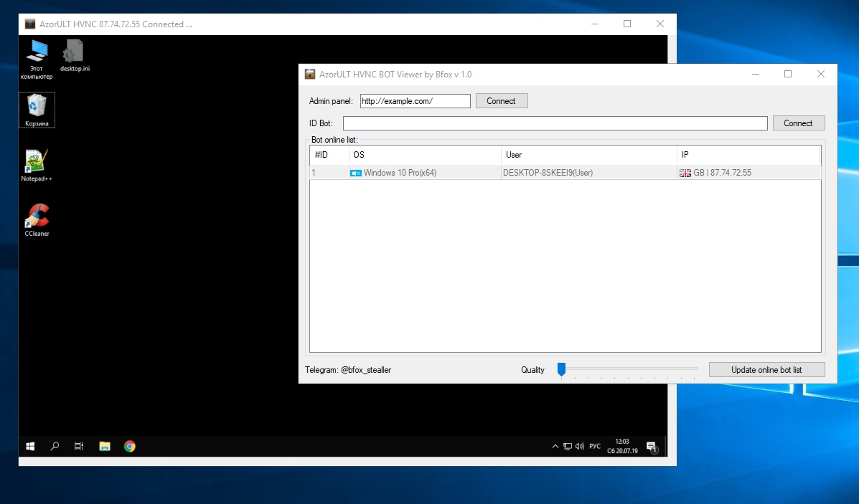The image size is (859, 504).
Task: Focus the ID Bot input field
Action: (x=555, y=123)
